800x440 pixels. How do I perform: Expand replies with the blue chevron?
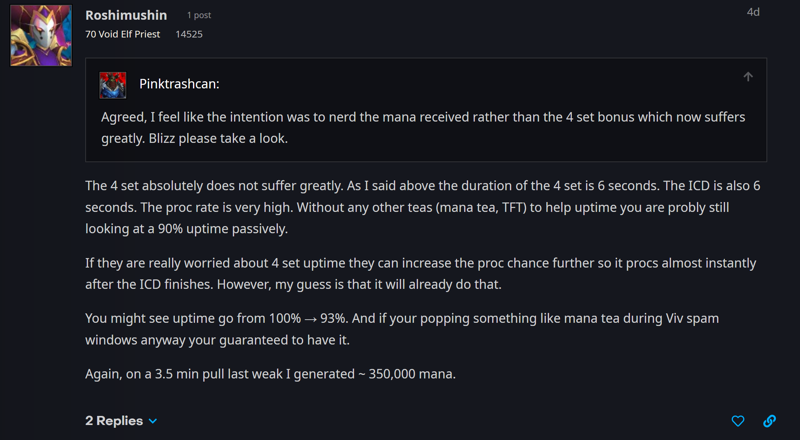coord(153,421)
